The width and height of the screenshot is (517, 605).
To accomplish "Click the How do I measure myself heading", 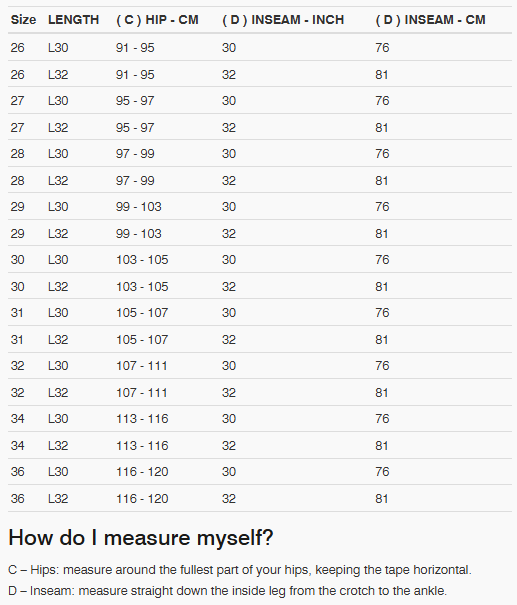I will 141,538.
